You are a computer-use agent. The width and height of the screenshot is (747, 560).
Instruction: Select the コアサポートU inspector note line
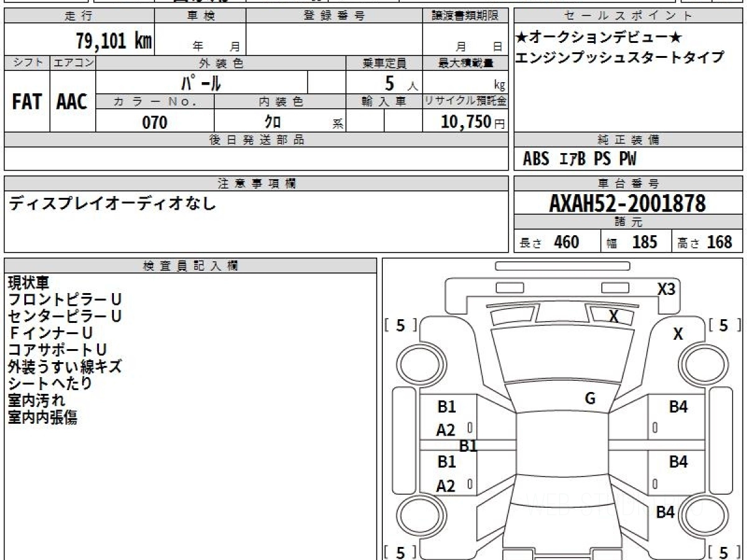pos(57,350)
